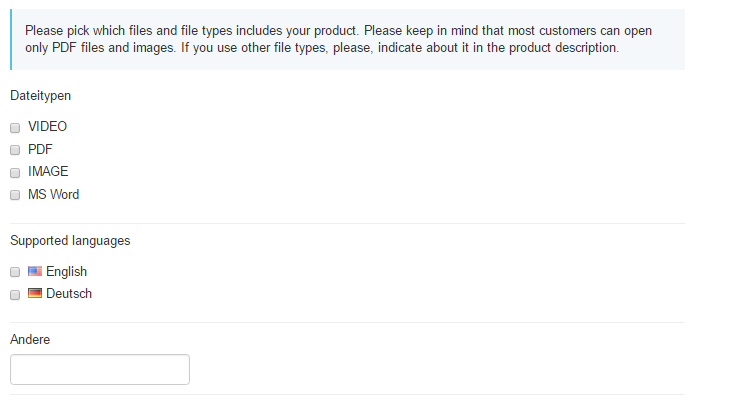
Task: Check the IMAGE file type box
Action: 15,173
